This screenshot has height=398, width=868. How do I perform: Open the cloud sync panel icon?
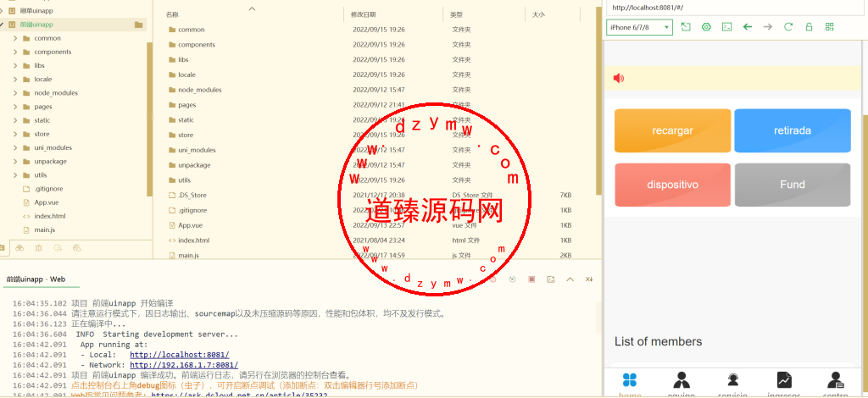[x=77, y=248]
